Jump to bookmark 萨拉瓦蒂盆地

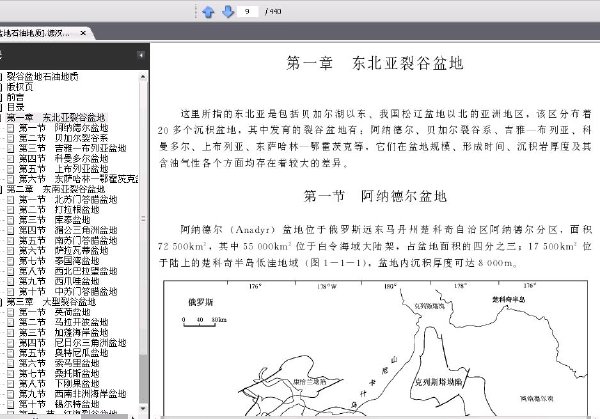64,251
